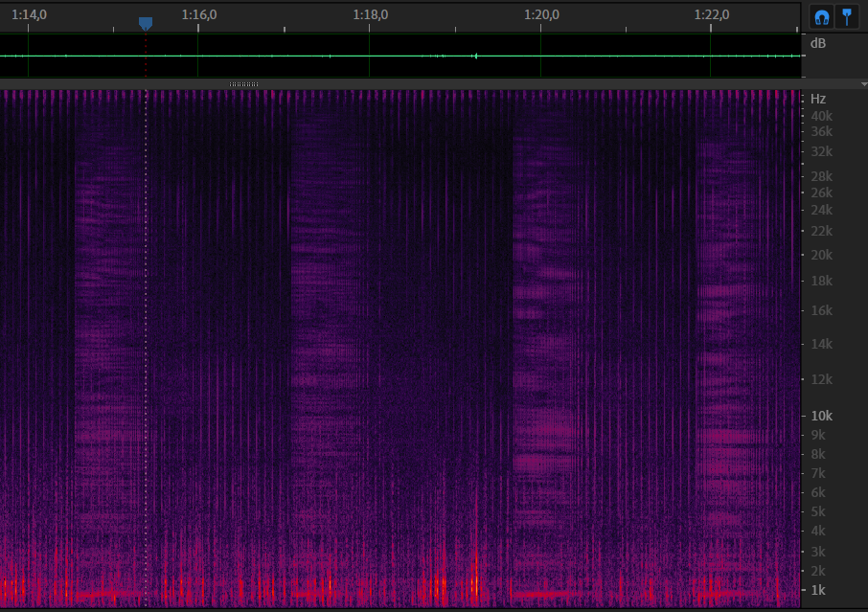This screenshot has height=612, width=868.
Task: Click the 12k frequency scale mark
Action: 821,379
